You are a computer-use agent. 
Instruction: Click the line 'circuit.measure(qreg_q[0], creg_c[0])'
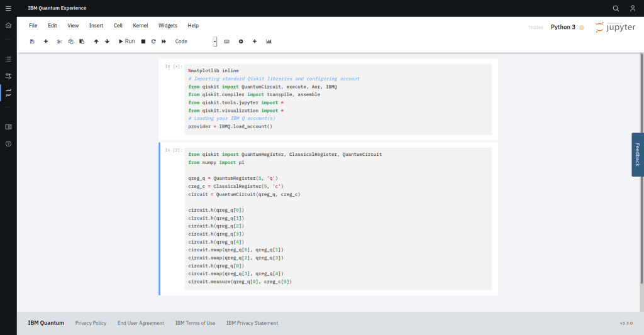click(240, 282)
